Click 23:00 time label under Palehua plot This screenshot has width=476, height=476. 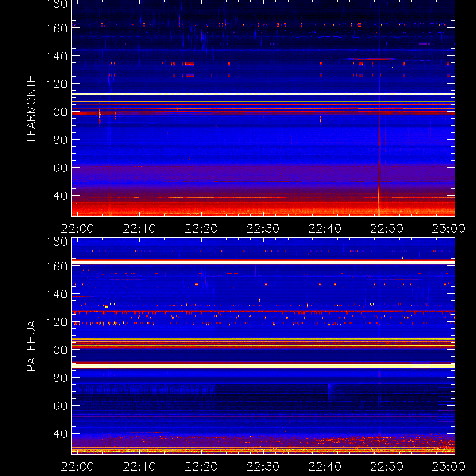(449, 466)
